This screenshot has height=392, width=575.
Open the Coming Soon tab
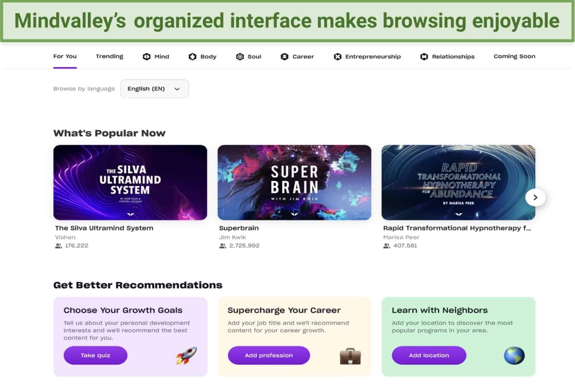pyautogui.click(x=514, y=56)
